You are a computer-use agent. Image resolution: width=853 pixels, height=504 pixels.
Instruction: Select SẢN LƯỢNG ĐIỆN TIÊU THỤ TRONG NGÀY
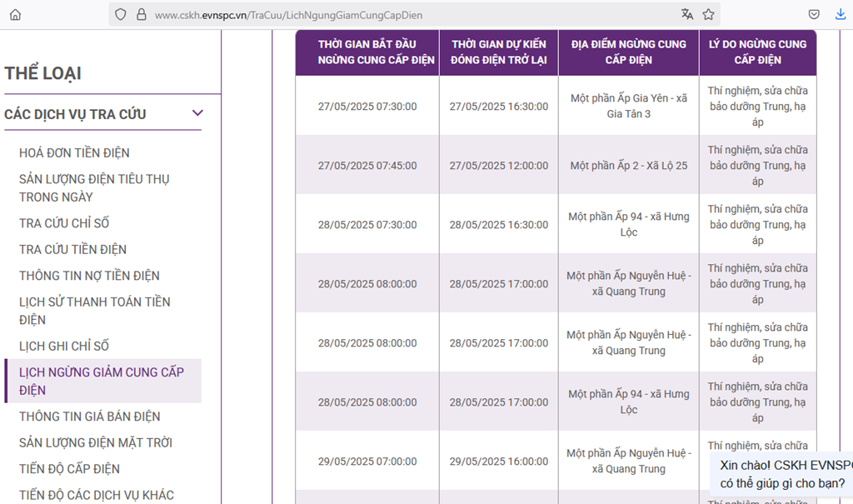(94, 188)
